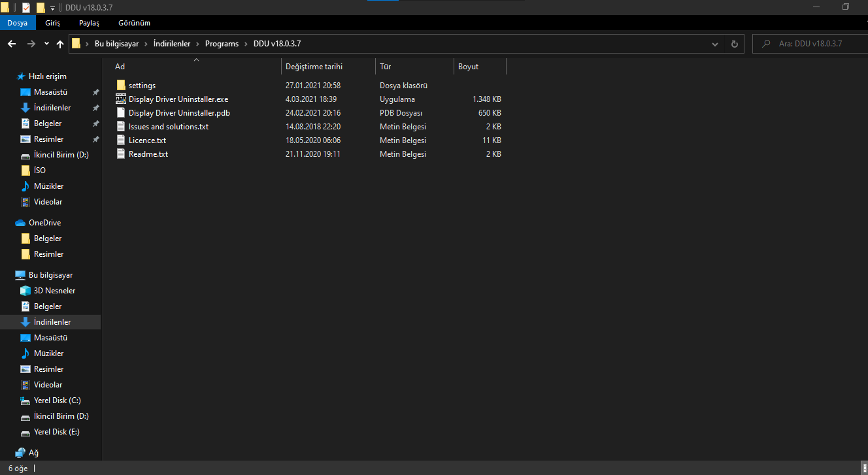Click the Videolar icon under Hızlı erişim
The width and height of the screenshot is (868, 475).
[x=25, y=202]
